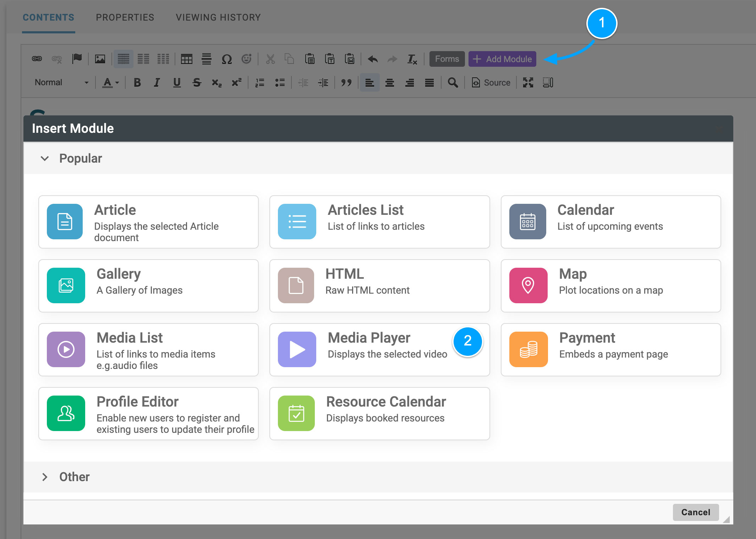Viewport: 756px width, 539px height.
Task: Click the Block Quote icon
Action: tap(346, 83)
